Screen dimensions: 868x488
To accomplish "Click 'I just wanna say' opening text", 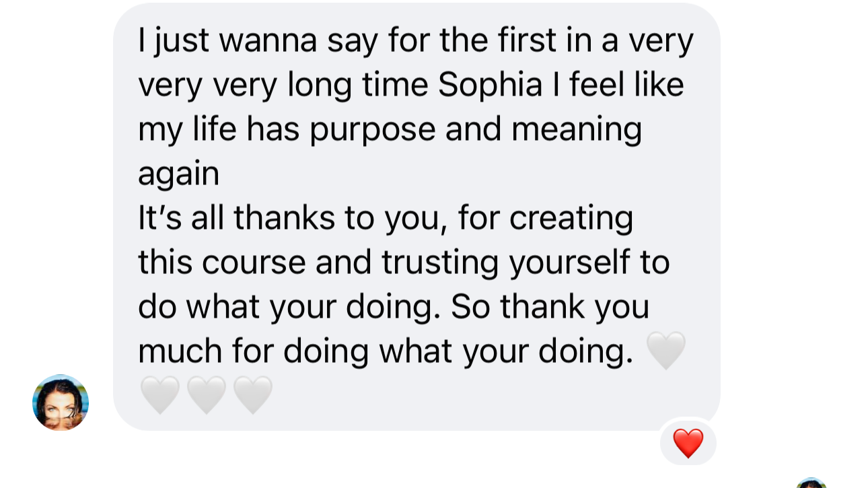I will point(227,41).
